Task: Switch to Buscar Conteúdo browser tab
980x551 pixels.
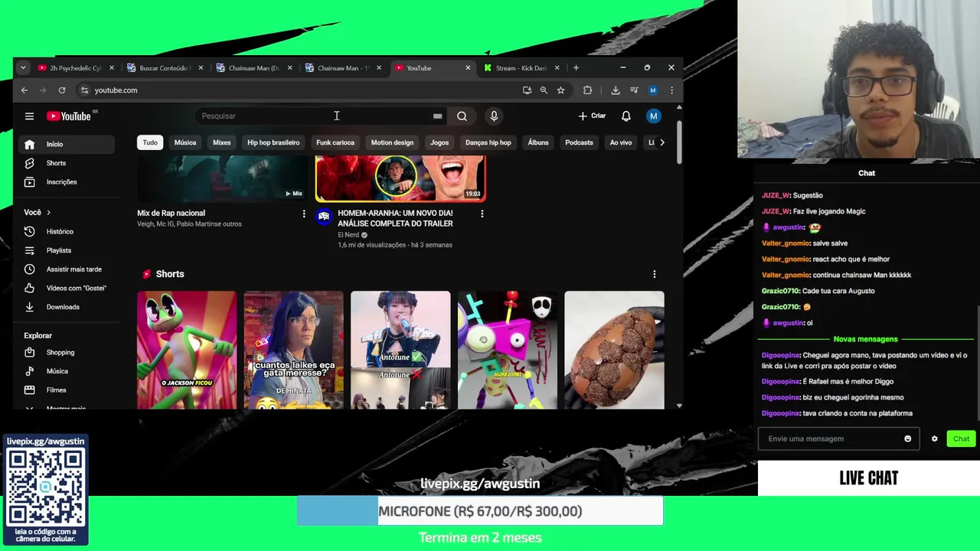Action: pyautogui.click(x=163, y=68)
